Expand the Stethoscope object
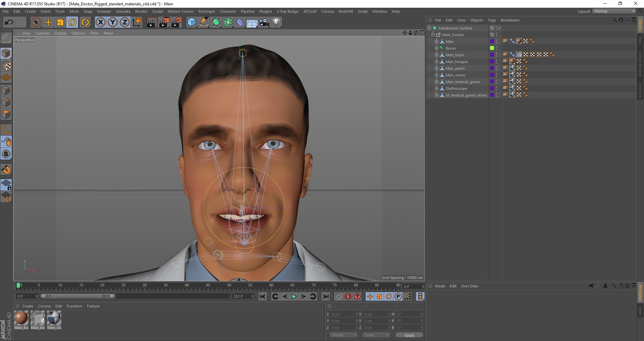This screenshot has height=341, width=644. pyautogui.click(x=437, y=89)
